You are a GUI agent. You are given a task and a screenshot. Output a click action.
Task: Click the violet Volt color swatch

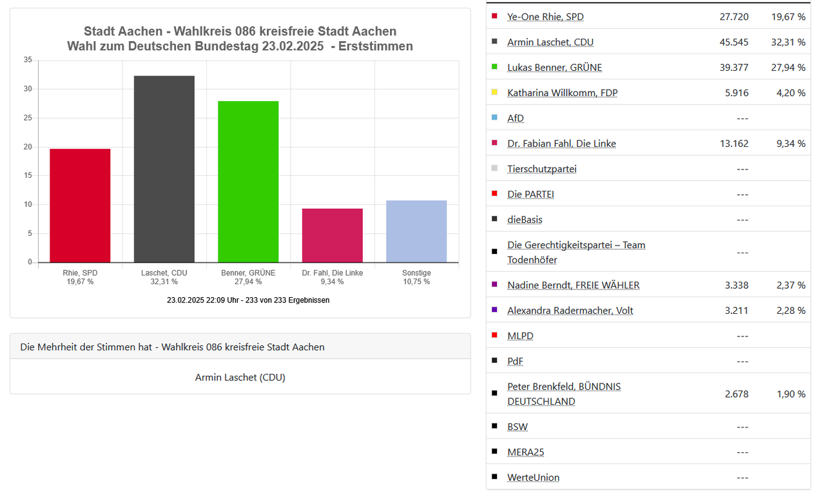(x=494, y=309)
